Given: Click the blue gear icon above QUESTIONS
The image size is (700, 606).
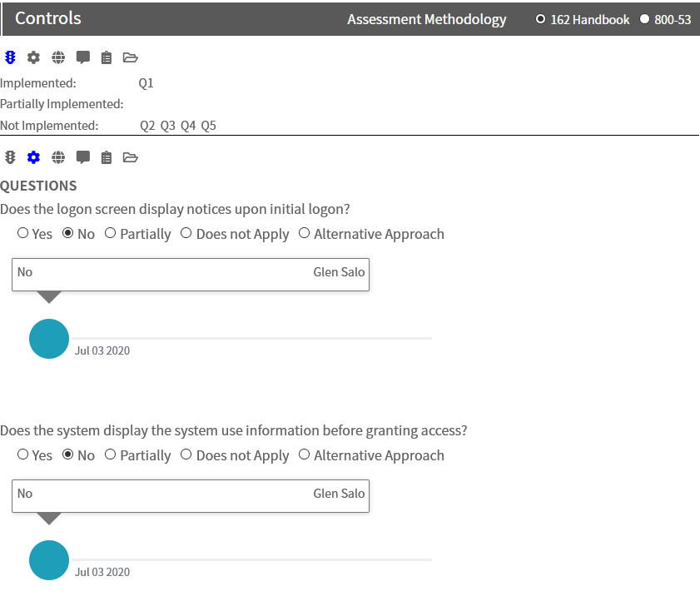Looking at the screenshot, I should (x=33, y=157).
